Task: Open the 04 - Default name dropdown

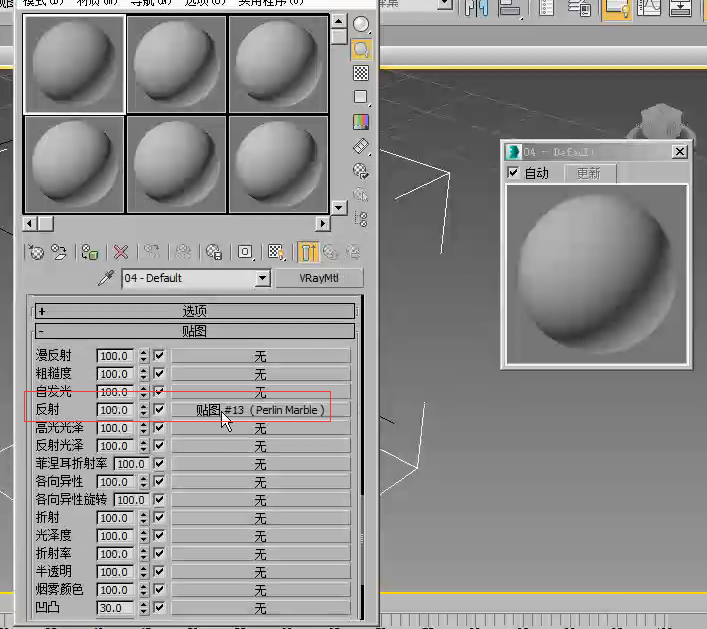Action: tap(262, 278)
